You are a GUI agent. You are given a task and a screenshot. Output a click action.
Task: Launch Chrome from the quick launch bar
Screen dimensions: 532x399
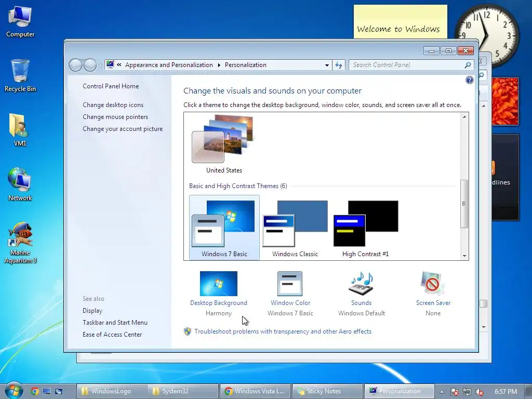pos(34,391)
